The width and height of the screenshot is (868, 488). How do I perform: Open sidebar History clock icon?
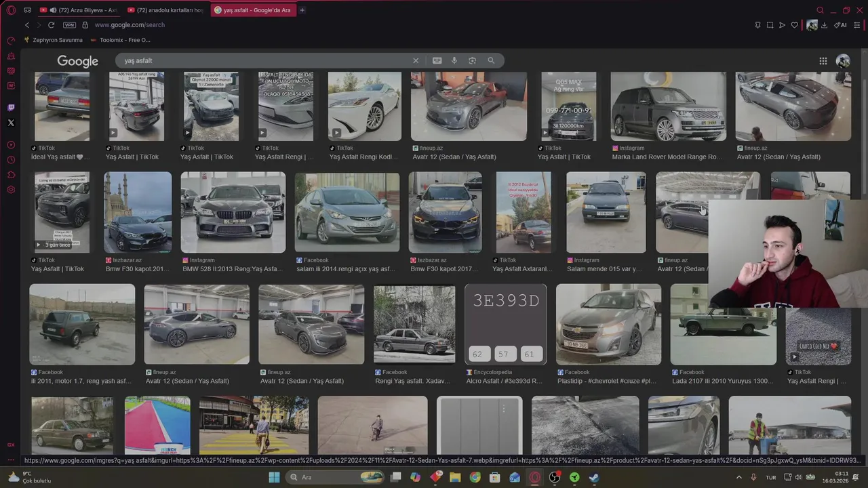tap(11, 160)
